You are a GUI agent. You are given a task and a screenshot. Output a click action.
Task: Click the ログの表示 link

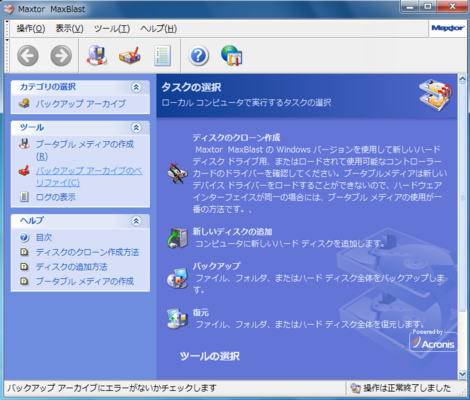coord(56,197)
